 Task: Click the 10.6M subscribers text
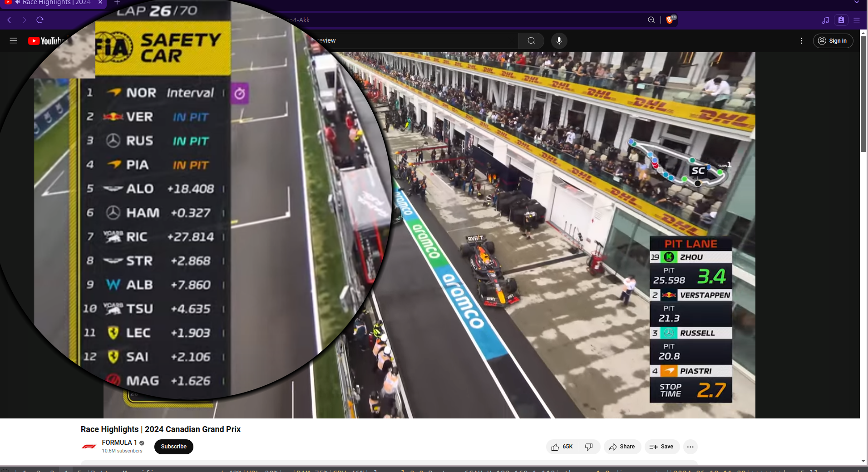(122, 451)
